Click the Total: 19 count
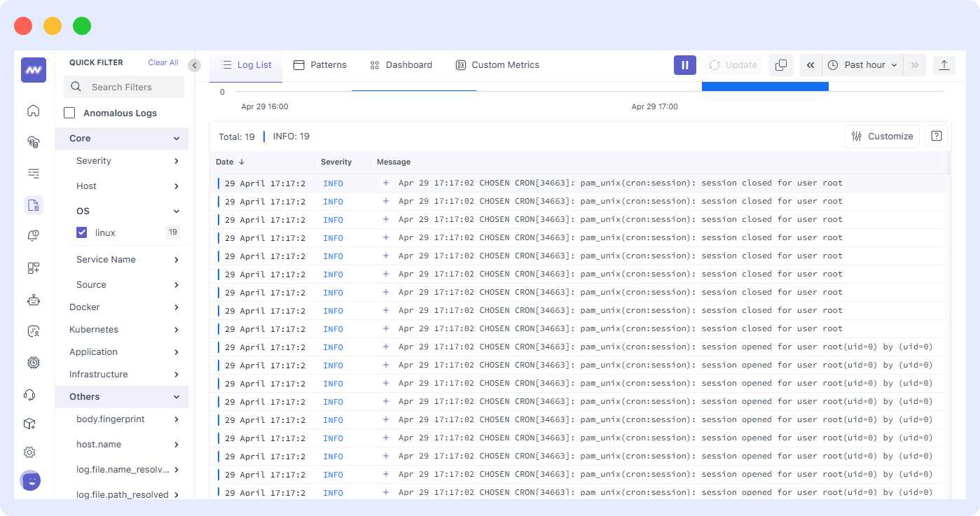Image resolution: width=980 pixels, height=516 pixels. pos(237,137)
